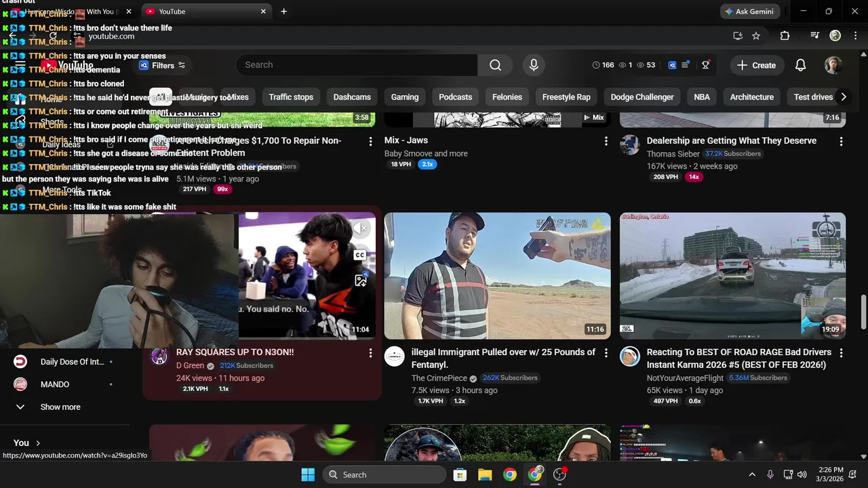This screenshot has width=868, height=488.
Task: Select the Felonies chip
Action: tap(507, 97)
